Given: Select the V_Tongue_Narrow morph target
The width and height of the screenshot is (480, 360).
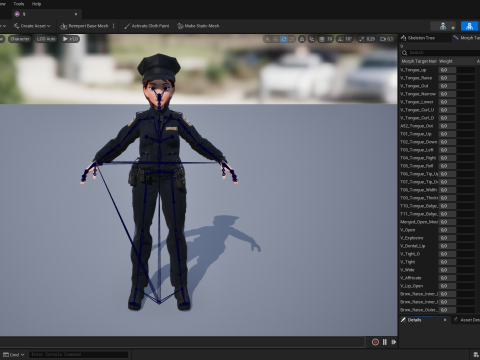Looking at the screenshot, I should pos(418,94).
